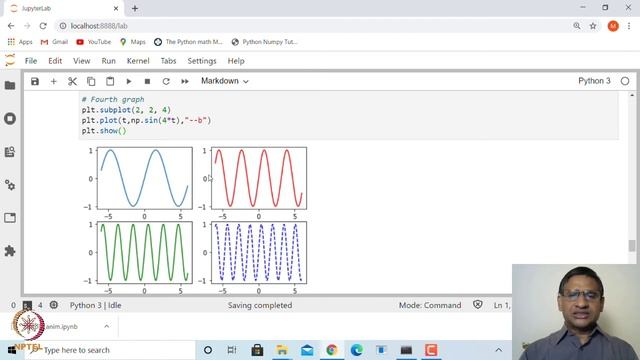Screen dimensions: 640x360
Task: Open Python Numpy Tutorial bookmark
Action: (264, 42)
